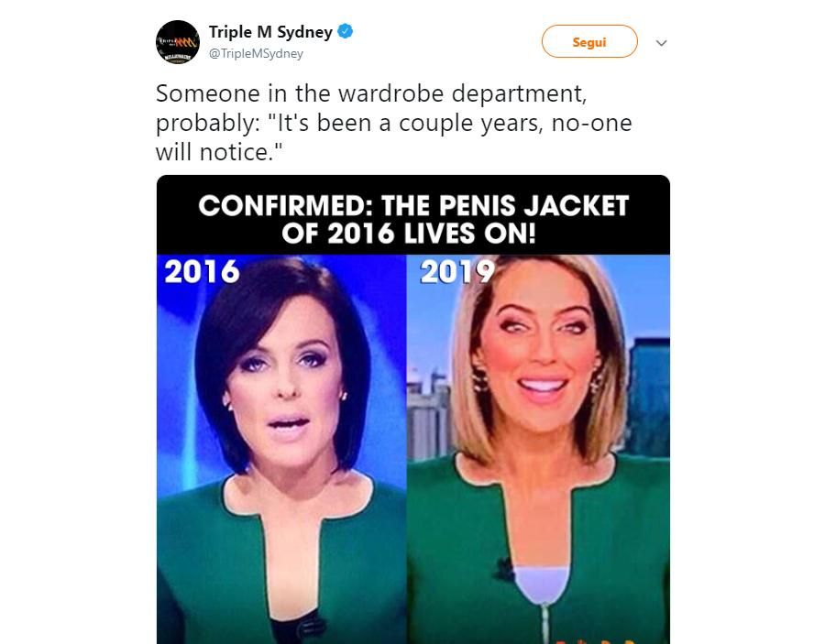
Task: Open the right 2019 photo panel
Action: click(x=538, y=450)
